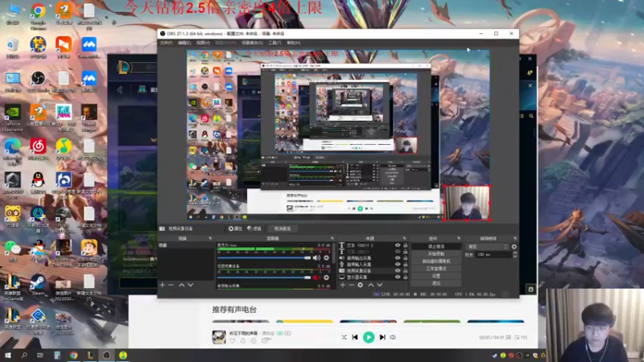Select 场景 item in the Scenes list
The height and width of the screenshot is (362, 644).
[186, 245]
